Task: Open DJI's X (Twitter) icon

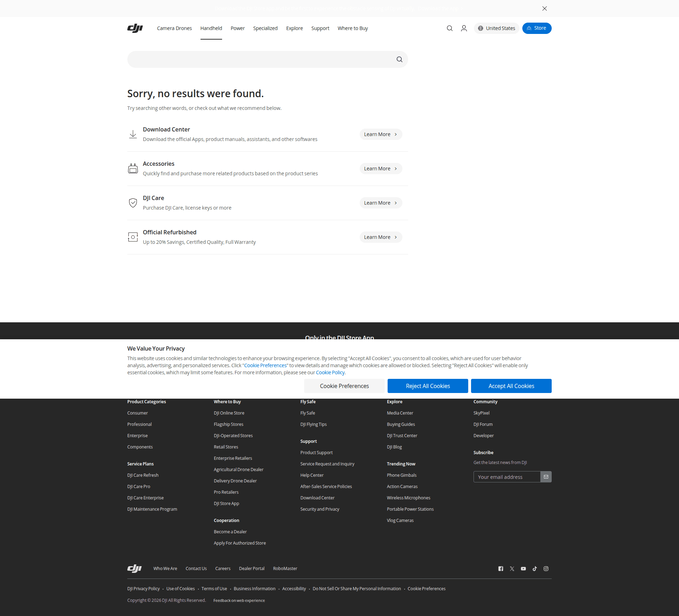Action: [512, 569]
